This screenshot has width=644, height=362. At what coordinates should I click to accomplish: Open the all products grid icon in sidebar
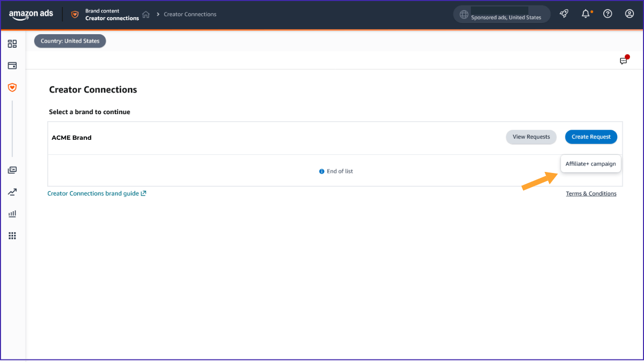click(12, 235)
